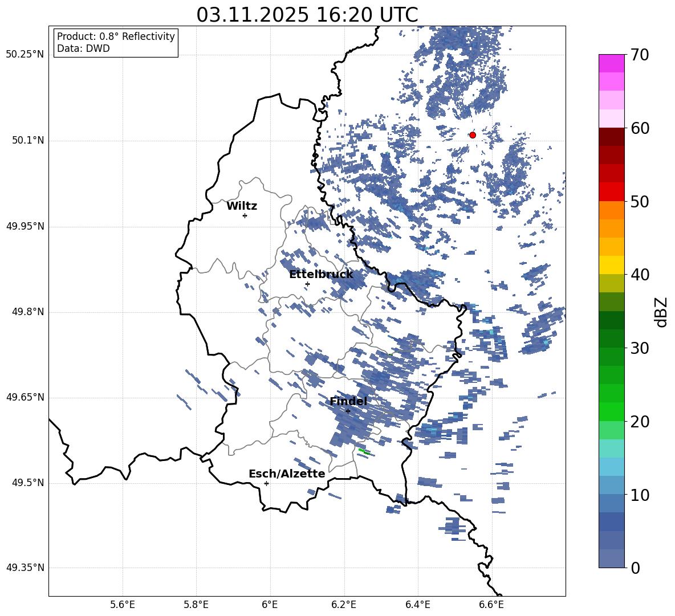Image resolution: width=675 pixels, height=616 pixels.
Task: Click the 6°E longitude label
Action: 270,605
